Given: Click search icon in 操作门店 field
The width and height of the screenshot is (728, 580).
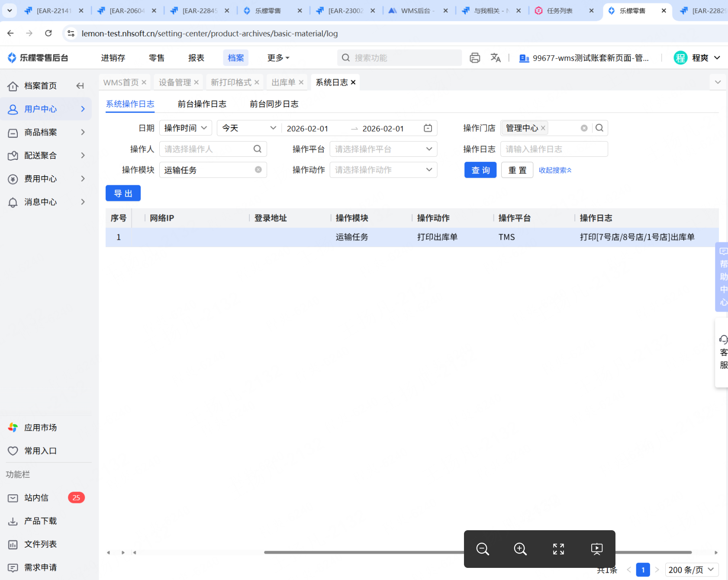Looking at the screenshot, I should (x=599, y=128).
